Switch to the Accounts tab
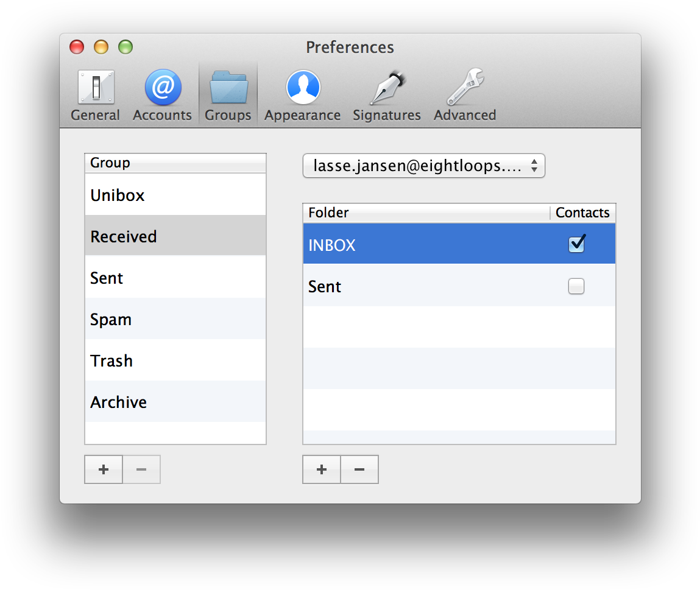Screen dimensions: 700x590 click(x=162, y=94)
